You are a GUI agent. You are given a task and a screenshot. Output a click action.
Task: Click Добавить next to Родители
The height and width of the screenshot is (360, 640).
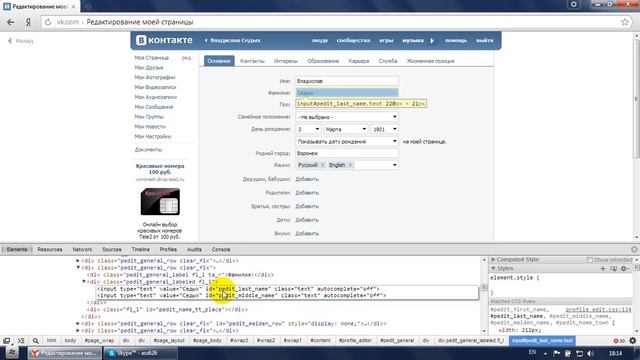click(307, 193)
